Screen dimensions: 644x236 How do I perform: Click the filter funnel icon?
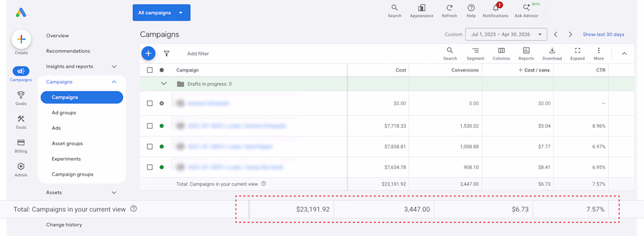[x=166, y=53]
